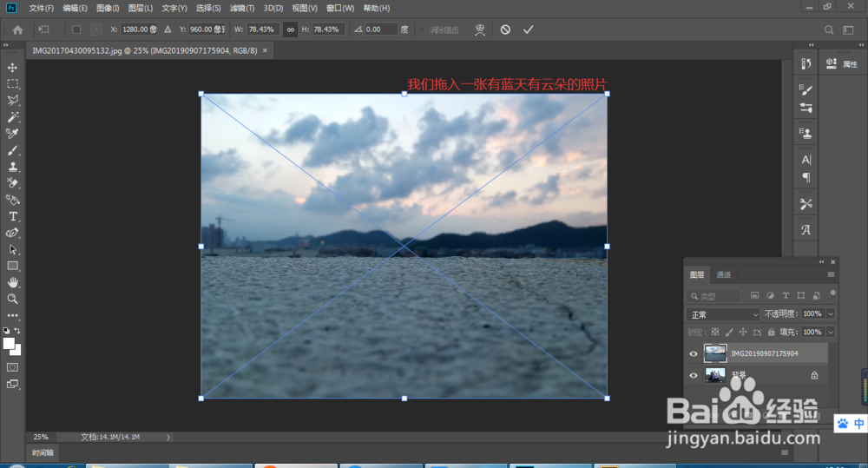Filter layers by type layers
868x468 pixels.
point(786,296)
